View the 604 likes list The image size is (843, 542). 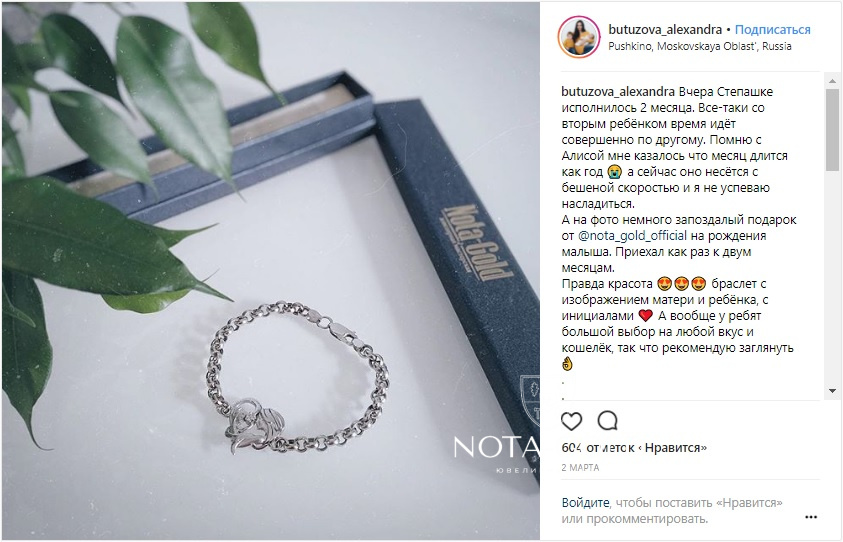click(634, 448)
